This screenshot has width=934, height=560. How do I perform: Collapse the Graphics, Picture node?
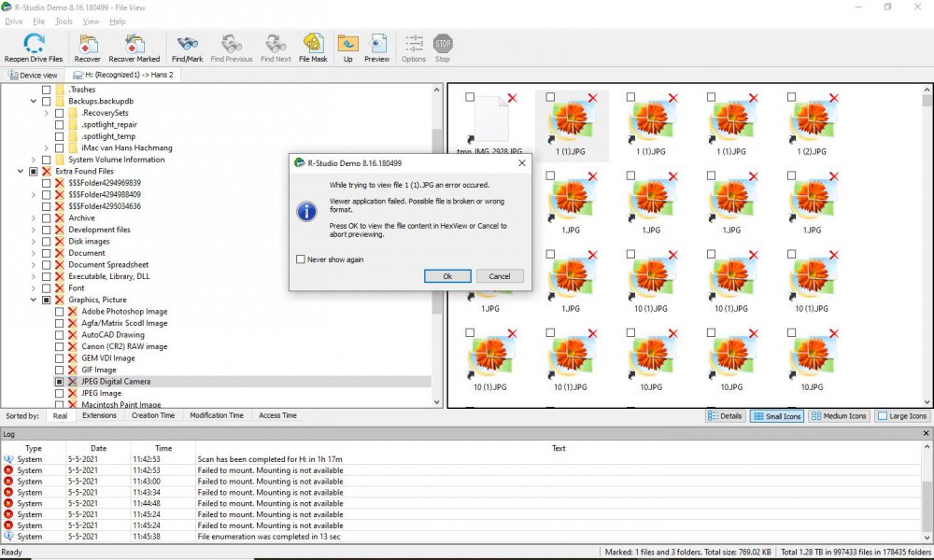tap(34, 300)
